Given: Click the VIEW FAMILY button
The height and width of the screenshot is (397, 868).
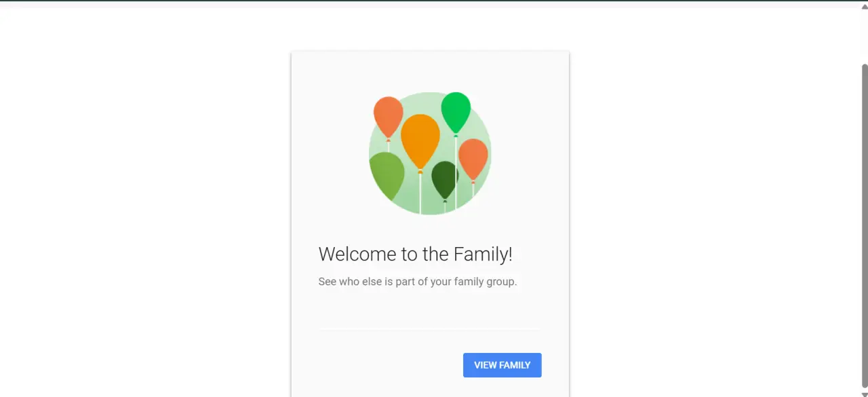Looking at the screenshot, I should (502, 365).
